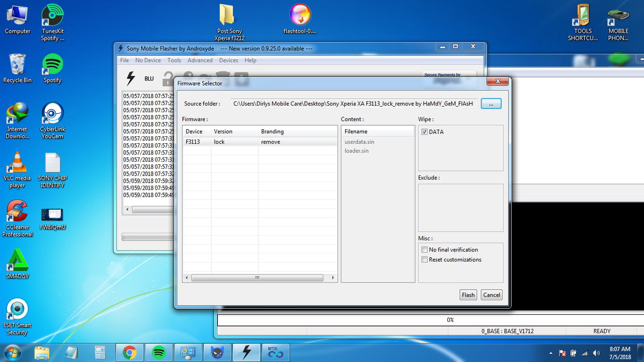Click the Device column header
This screenshot has height=362, width=644.
197,131
